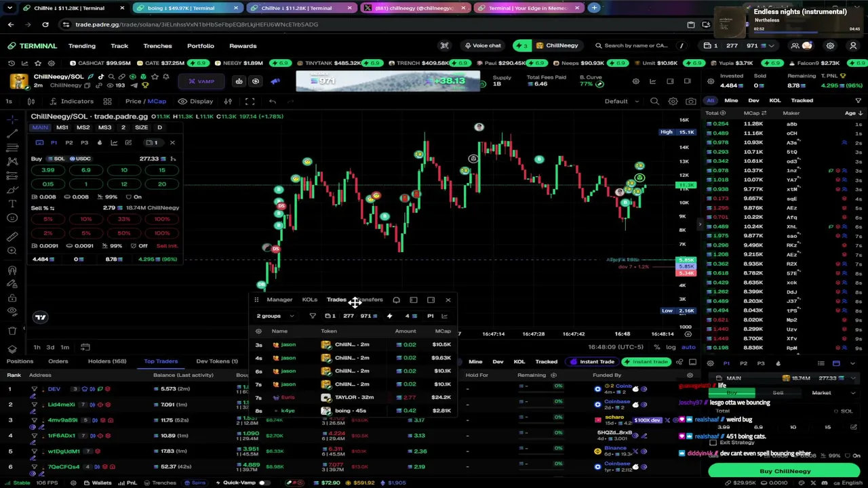Screen dimensions: 868x488
Task: Select the text annotation tool
Action: pos(12,203)
